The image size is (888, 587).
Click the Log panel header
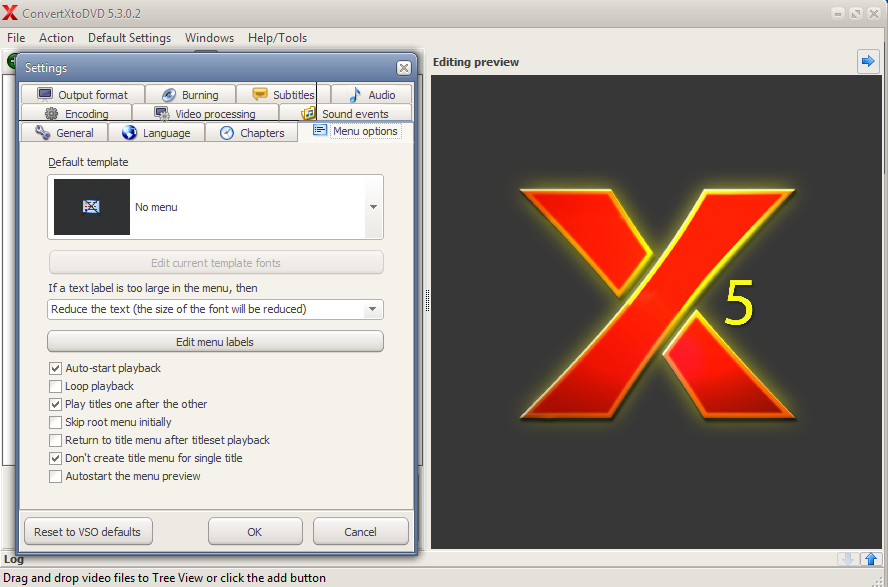click(x=14, y=559)
